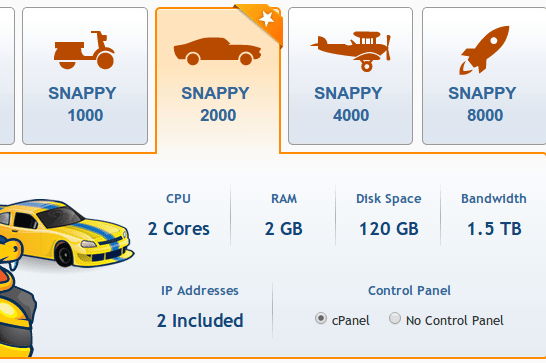Click the star ribbon badge on Snappy 2000
This screenshot has height=363, width=546.
click(262, 22)
